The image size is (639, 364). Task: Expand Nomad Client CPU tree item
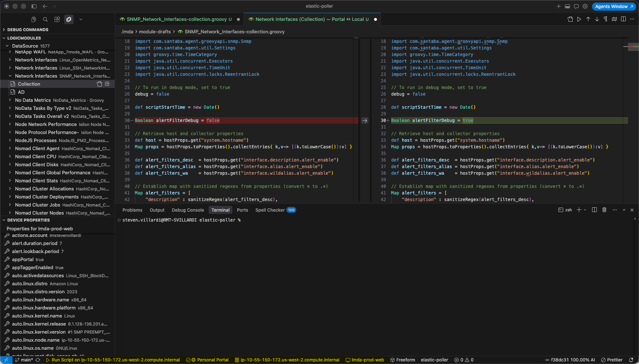pyautogui.click(x=10, y=157)
